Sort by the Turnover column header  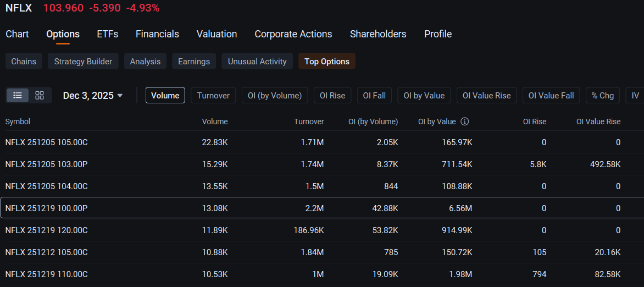(309, 122)
